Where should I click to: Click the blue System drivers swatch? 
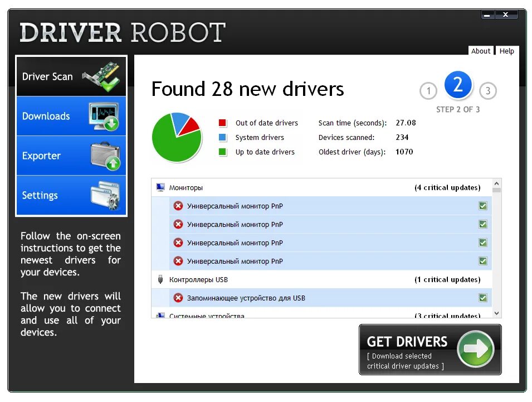coord(223,137)
